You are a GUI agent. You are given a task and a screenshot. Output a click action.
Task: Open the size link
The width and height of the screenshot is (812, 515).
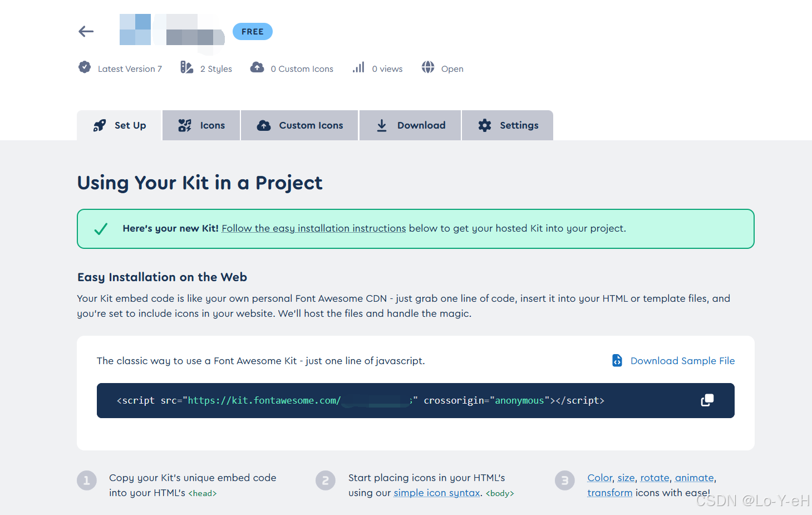[626, 478]
